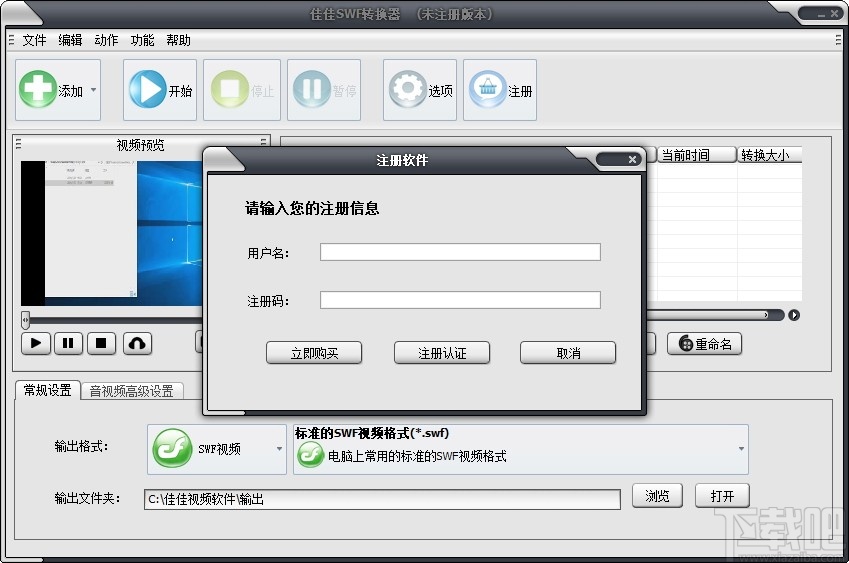Viewport: 849px width, 563px height.
Task: Browse for output folder with 浏览
Action: click(x=657, y=496)
